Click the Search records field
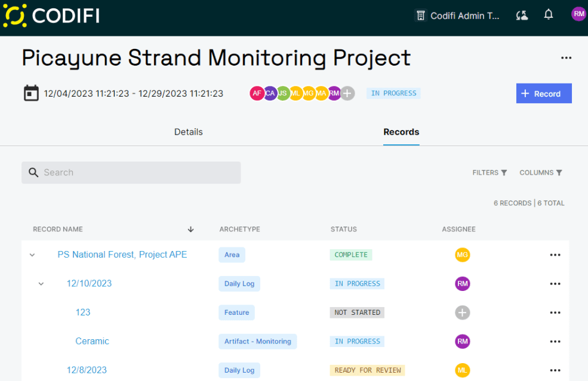 131,173
